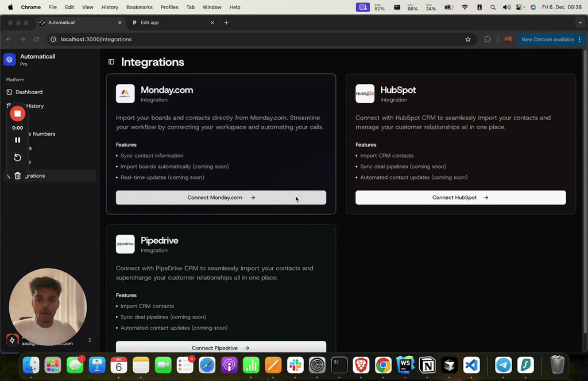Viewport: 588px width, 381px height.
Task: Click the user avatar lightning icon
Action: pyautogui.click(x=12, y=340)
